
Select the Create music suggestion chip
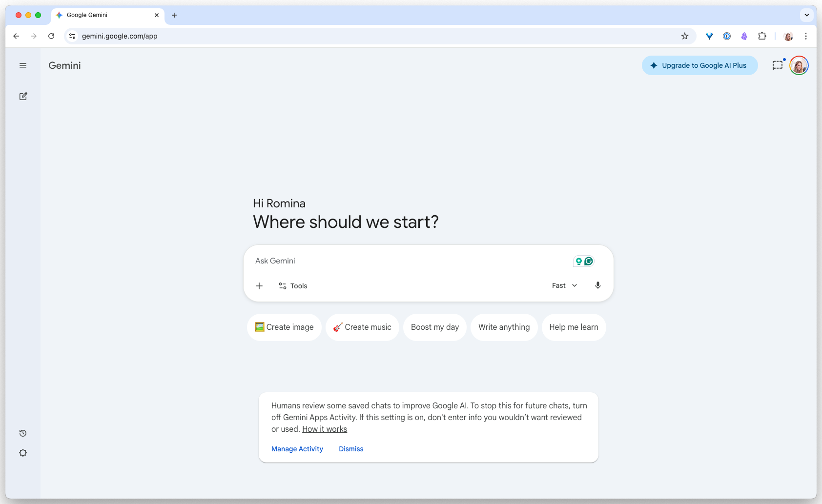(362, 327)
